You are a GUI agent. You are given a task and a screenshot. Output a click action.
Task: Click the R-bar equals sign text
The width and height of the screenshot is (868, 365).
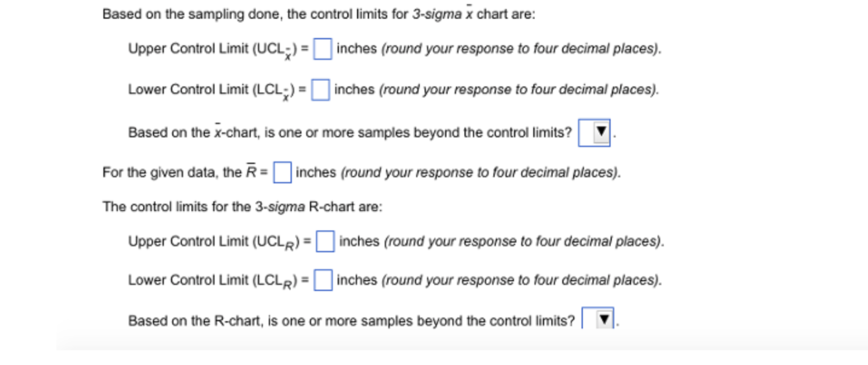point(263,172)
